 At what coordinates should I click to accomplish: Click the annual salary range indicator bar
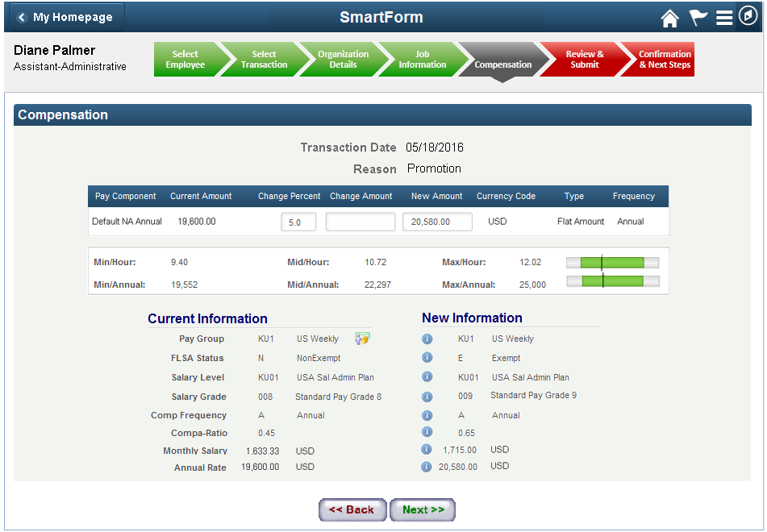point(612,280)
